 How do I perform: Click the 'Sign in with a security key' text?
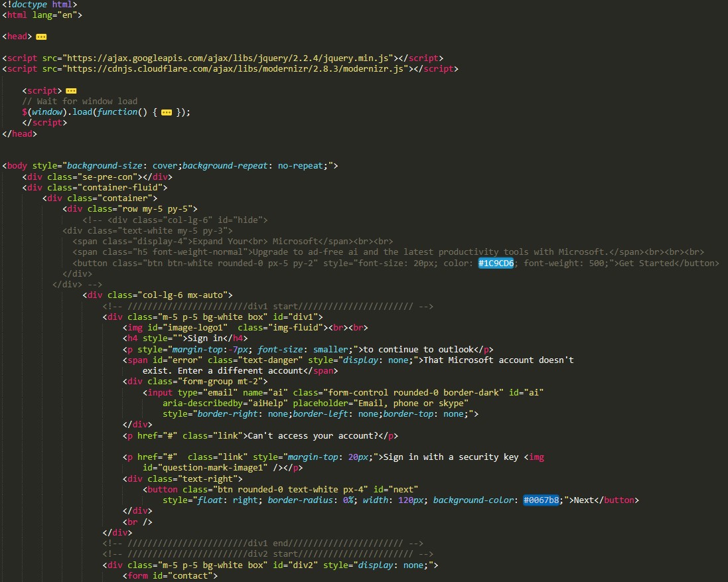(451, 457)
